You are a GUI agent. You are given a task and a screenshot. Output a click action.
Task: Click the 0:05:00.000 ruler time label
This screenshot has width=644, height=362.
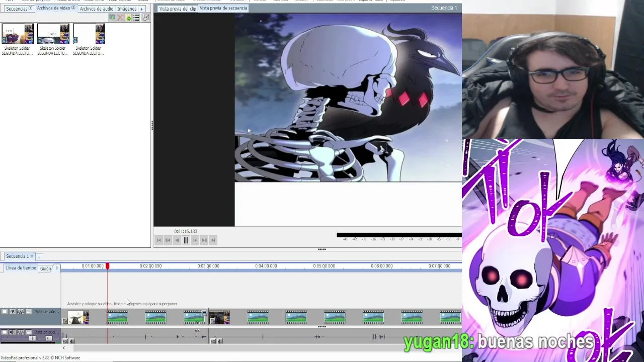(324, 266)
